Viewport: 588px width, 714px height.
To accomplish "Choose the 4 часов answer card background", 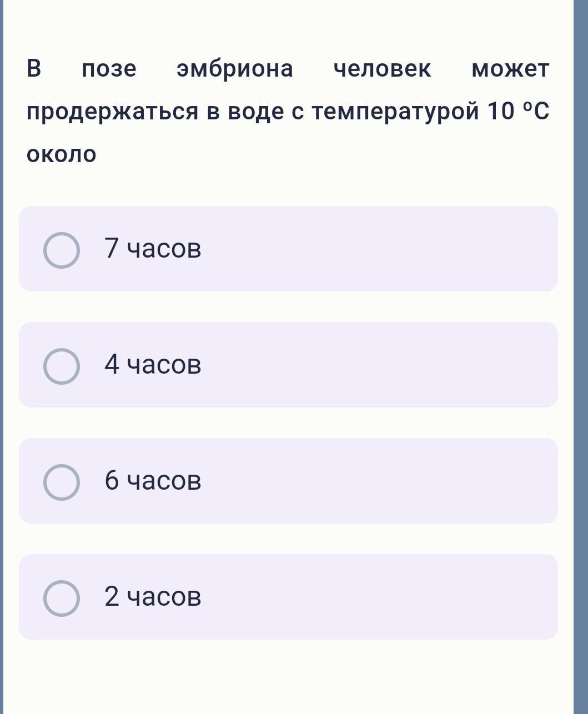I will [288, 365].
